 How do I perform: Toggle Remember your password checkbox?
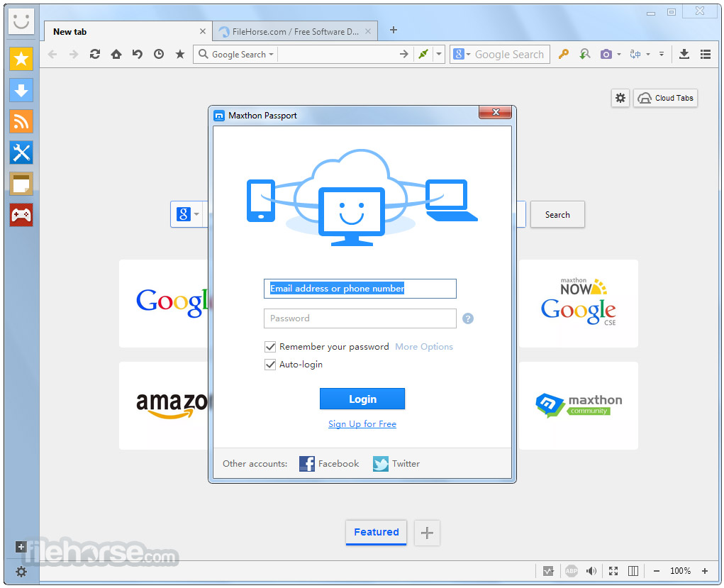pos(270,347)
